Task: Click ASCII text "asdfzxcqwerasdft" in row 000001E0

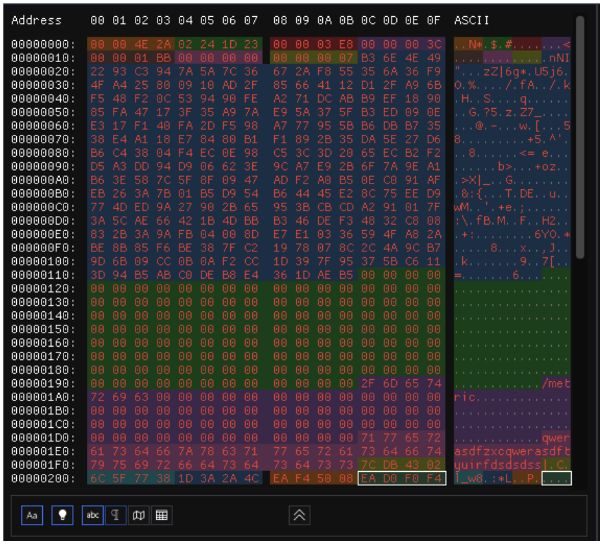Action: pyautogui.click(x=512, y=451)
